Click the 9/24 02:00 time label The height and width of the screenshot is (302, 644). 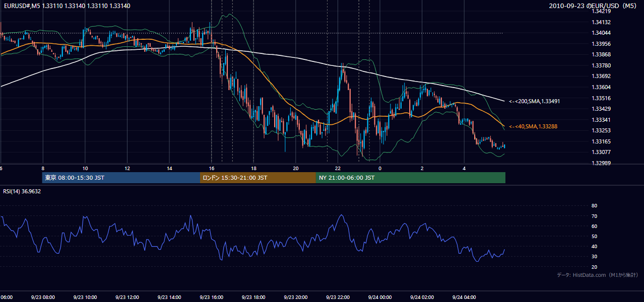coord(422,297)
